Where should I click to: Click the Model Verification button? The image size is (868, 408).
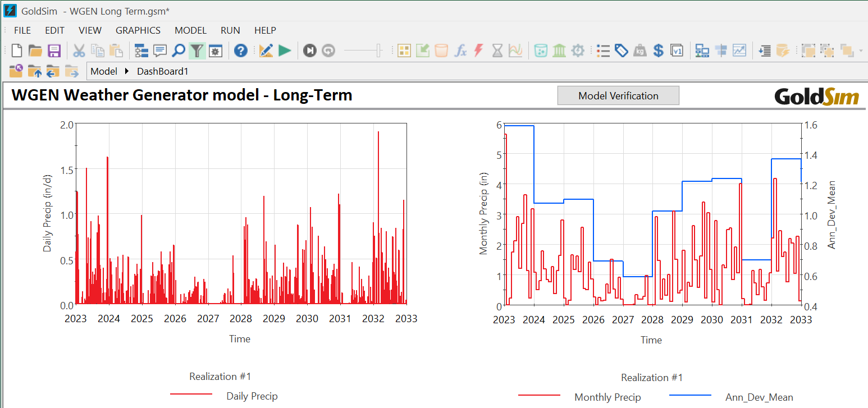[618, 95]
